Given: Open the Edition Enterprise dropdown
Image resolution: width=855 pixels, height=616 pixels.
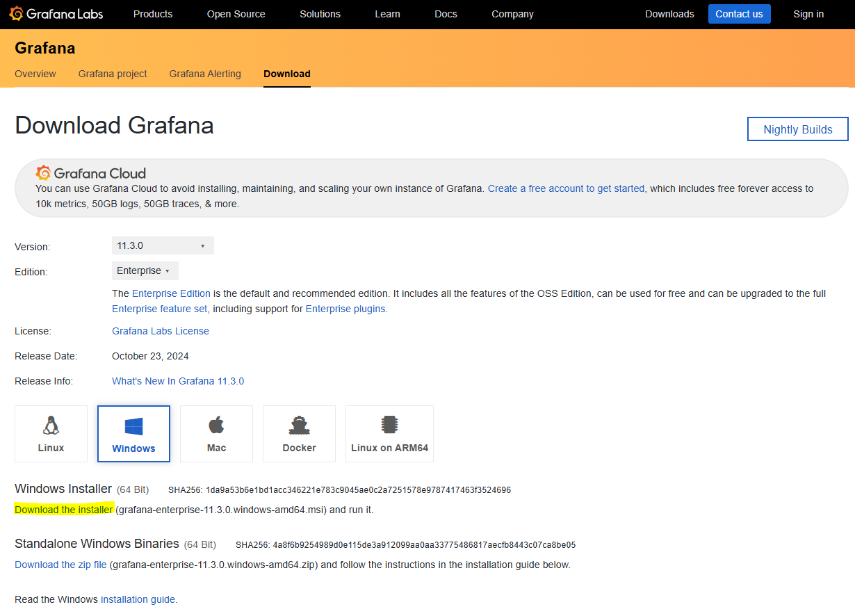Looking at the screenshot, I should 145,270.
